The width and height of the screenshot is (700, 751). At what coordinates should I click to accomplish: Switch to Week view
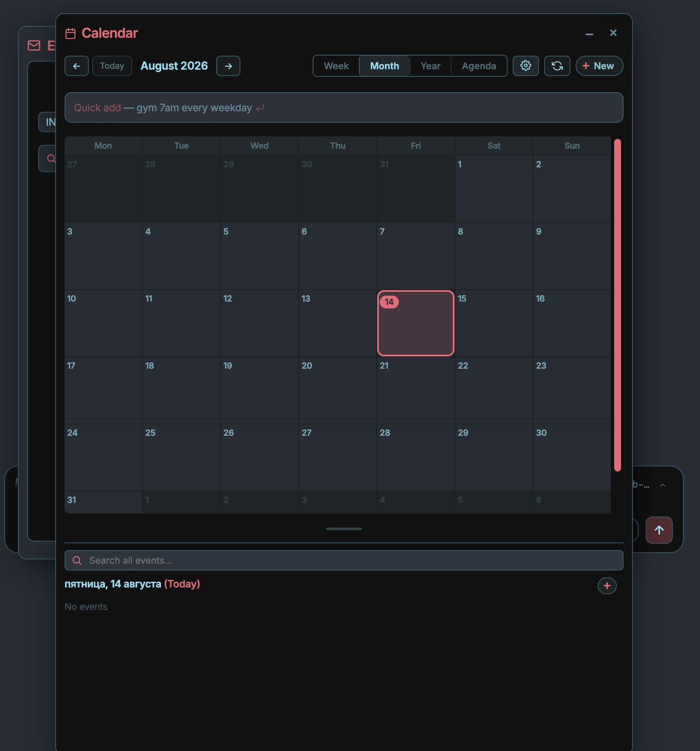coord(336,66)
